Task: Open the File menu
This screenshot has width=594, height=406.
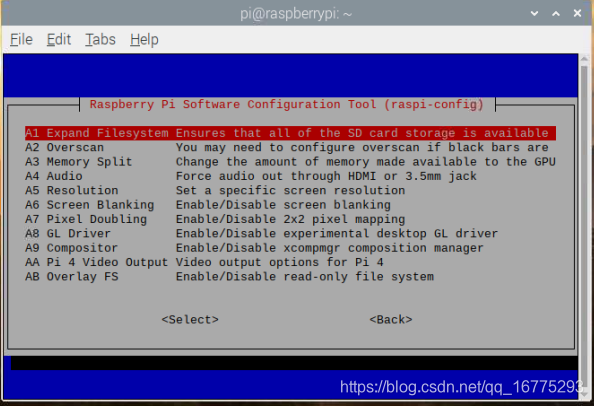Action: pos(21,39)
